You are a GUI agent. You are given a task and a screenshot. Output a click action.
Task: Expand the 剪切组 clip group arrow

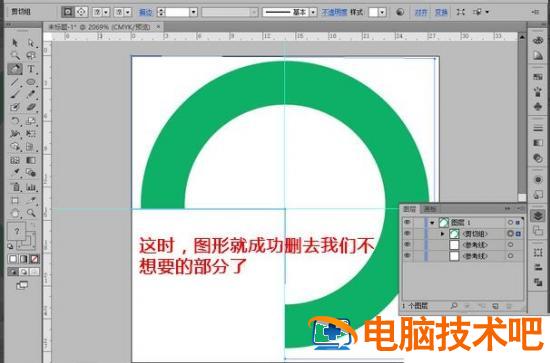(x=443, y=234)
